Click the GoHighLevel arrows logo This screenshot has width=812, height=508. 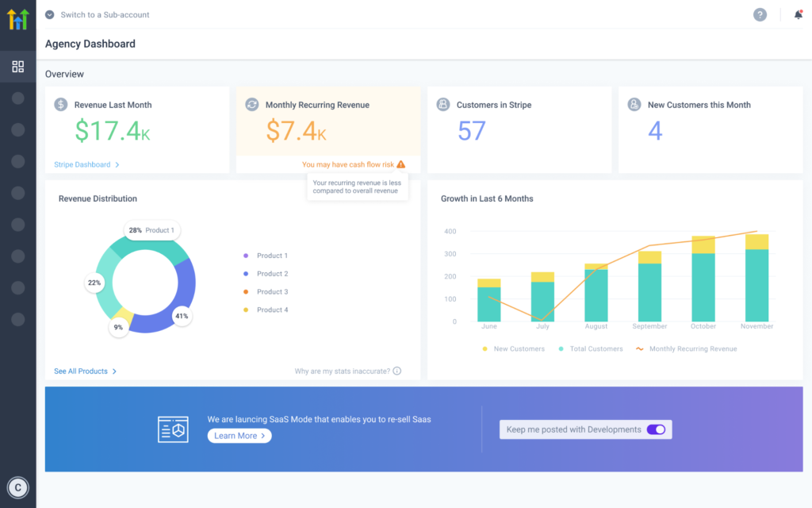pos(17,19)
